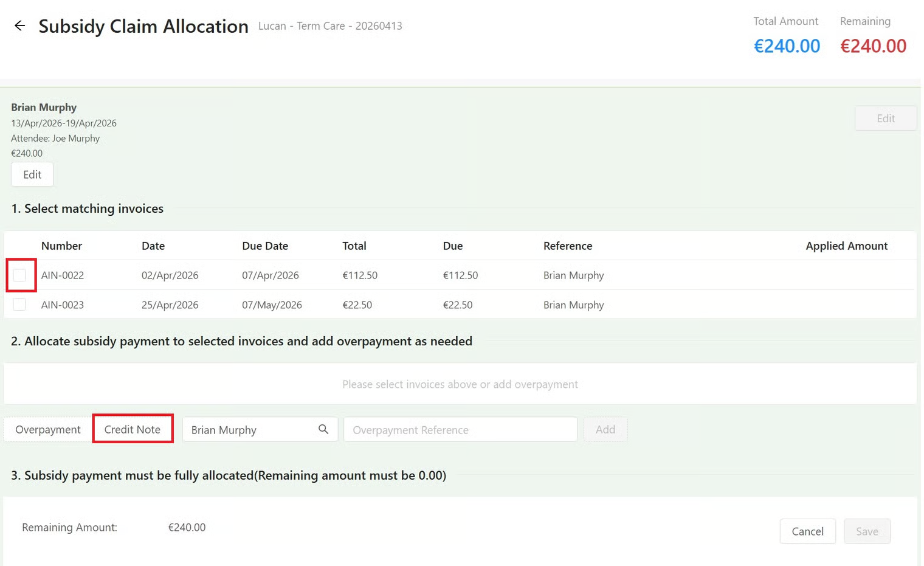Click the AIN-0022 invoice number
The image size is (924, 566).
63,275
